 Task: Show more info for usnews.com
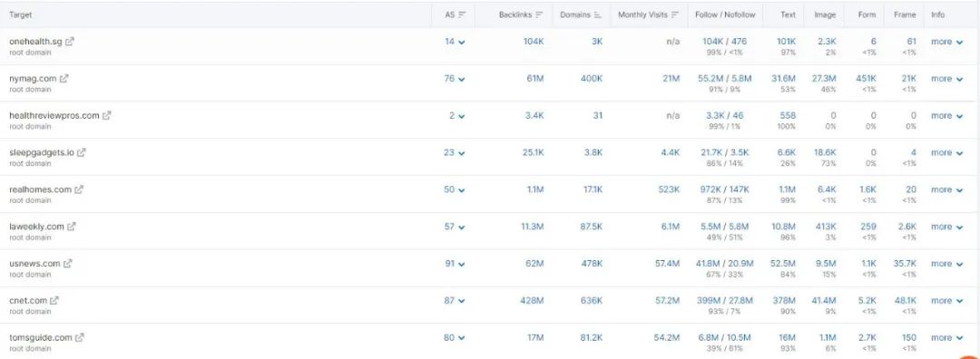coord(946,264)
